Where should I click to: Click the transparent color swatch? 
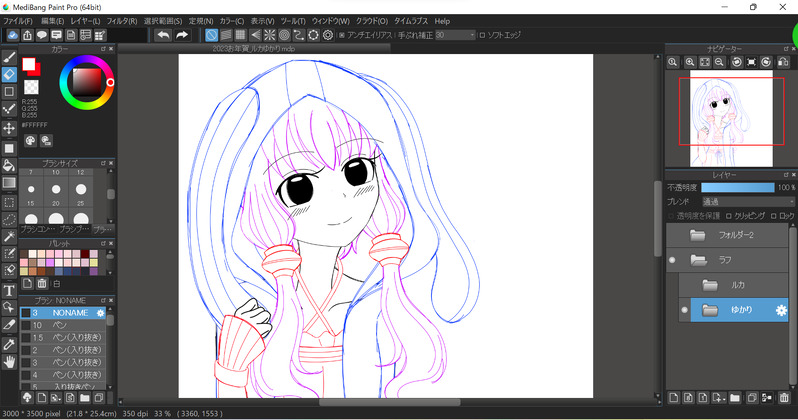point(32,87)
